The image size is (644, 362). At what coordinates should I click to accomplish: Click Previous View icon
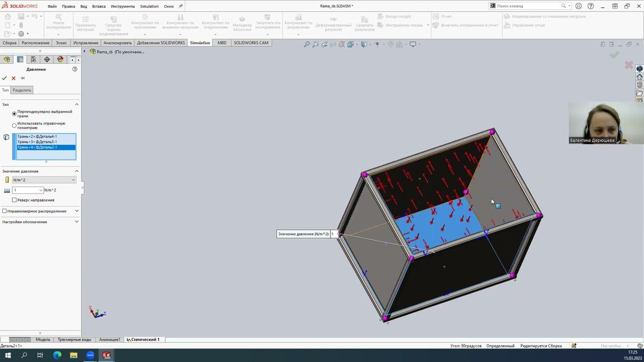[x=324, y=44]
